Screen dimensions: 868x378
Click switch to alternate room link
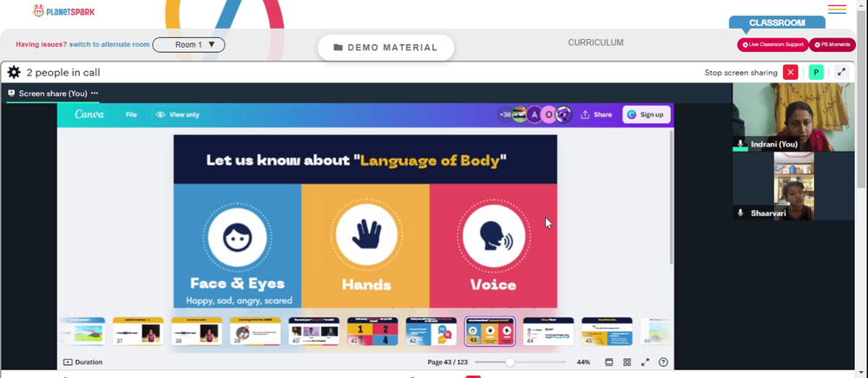tap(109, 44)
